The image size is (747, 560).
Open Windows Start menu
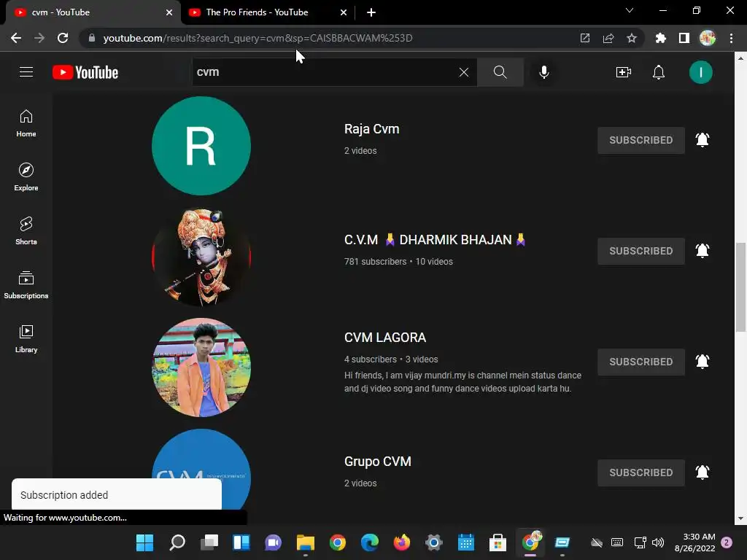pos(144,542)
